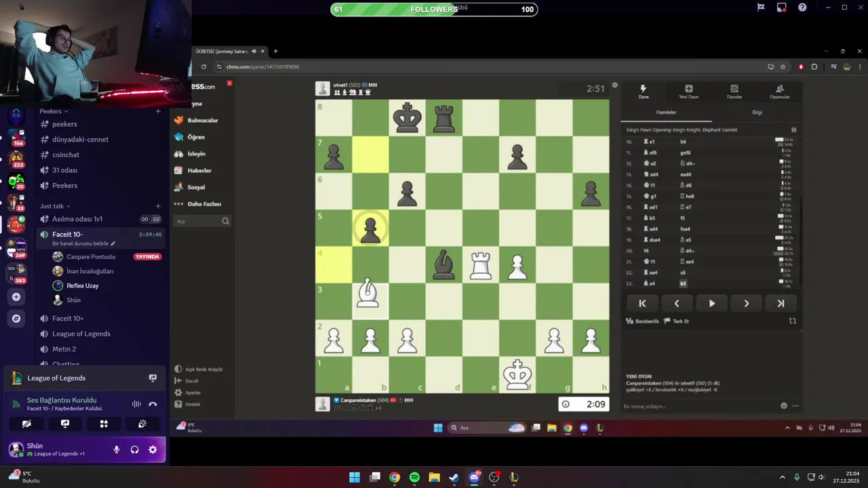868x488 pixels.
Task: Open the soundboard button
Action: [x=142, y=424]
